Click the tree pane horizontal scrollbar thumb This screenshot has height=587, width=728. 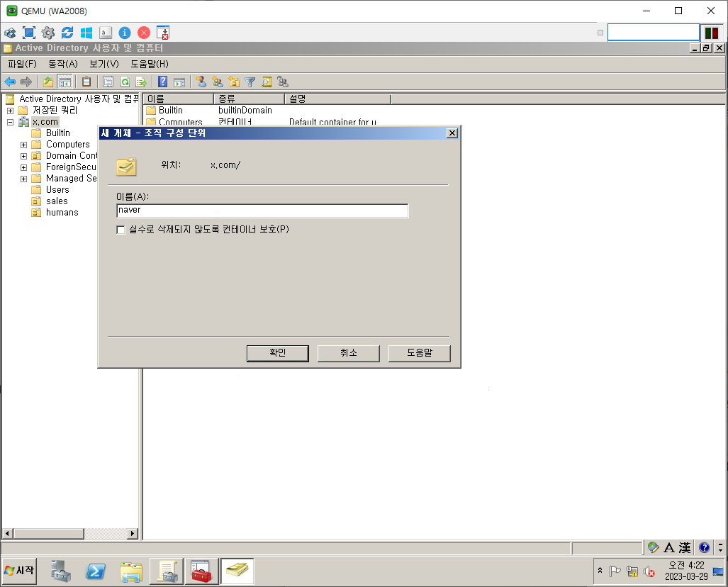tap(48, 534)
